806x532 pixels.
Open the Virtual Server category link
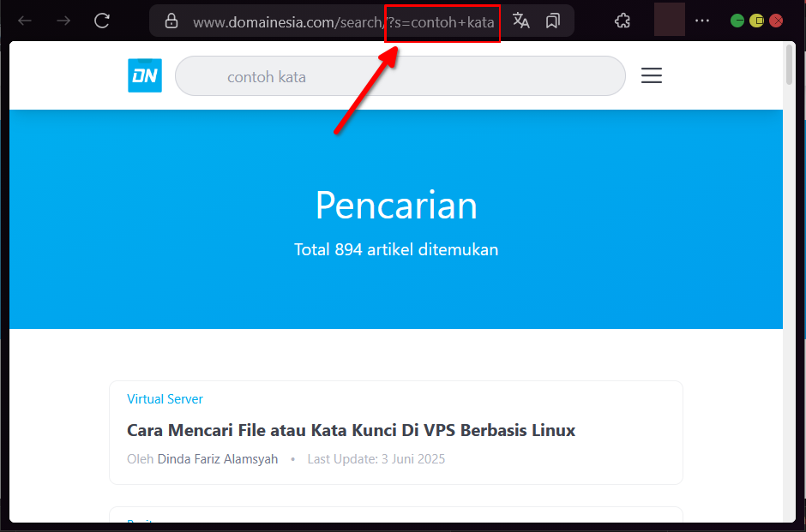pyautogui.click(x=165, y=399)
